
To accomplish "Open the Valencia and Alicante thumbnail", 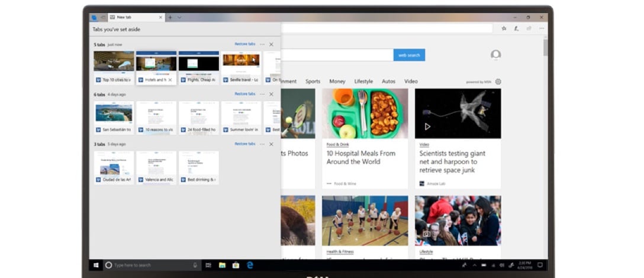I will click(156, 167).
